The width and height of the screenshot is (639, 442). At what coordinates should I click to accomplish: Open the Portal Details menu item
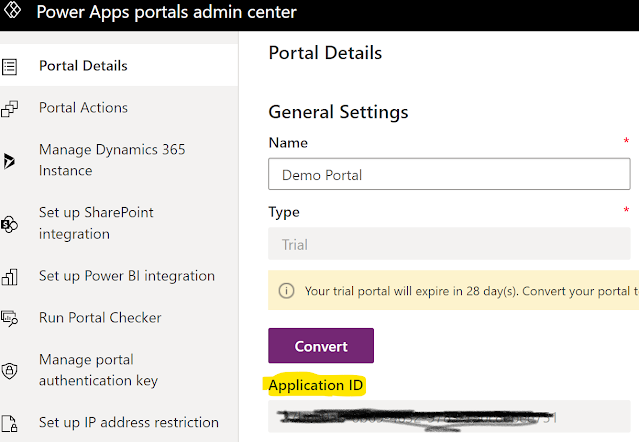[x=83, y=66]
